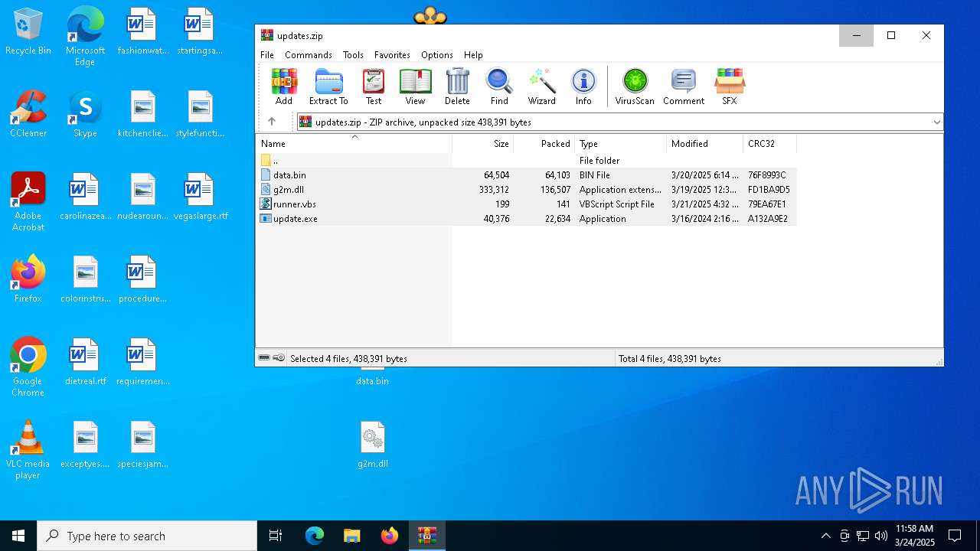This screenshot has width=980, height=551.
Task: Show archive Info
Action: [583, 86]
